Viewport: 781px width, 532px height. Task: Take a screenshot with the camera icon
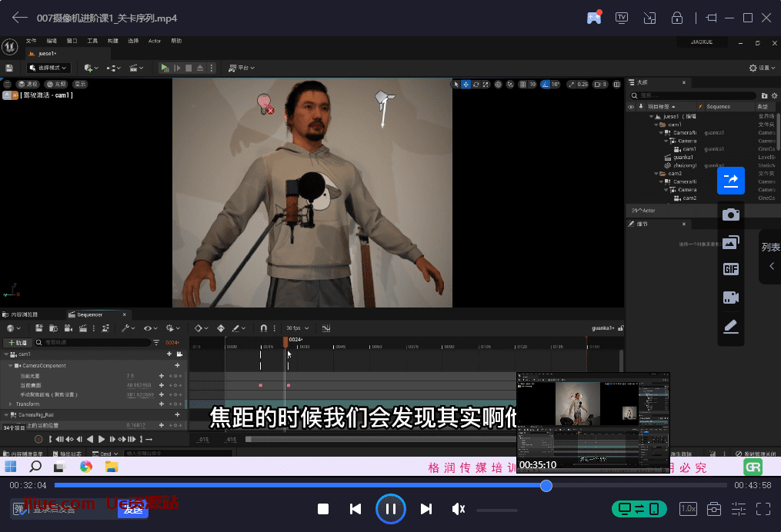point(730,214)
